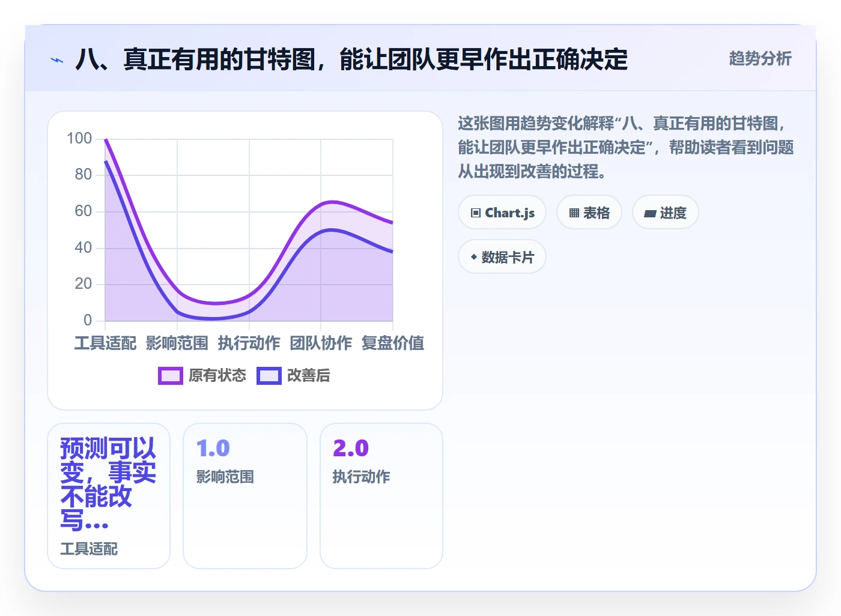The image size is (841, 616).
Task: Select the 表格 tag chip
Action: tap(589, 213)
